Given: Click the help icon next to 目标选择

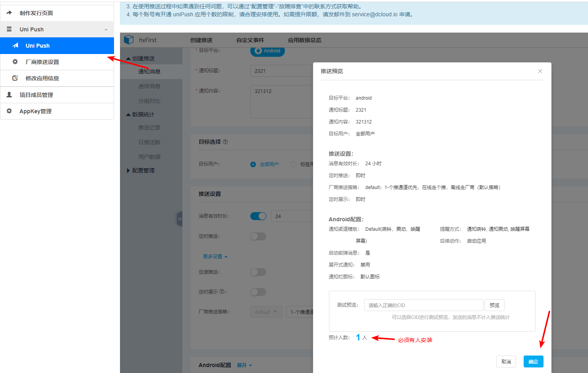Looking at the screenshot, I should tap(225, 142).
